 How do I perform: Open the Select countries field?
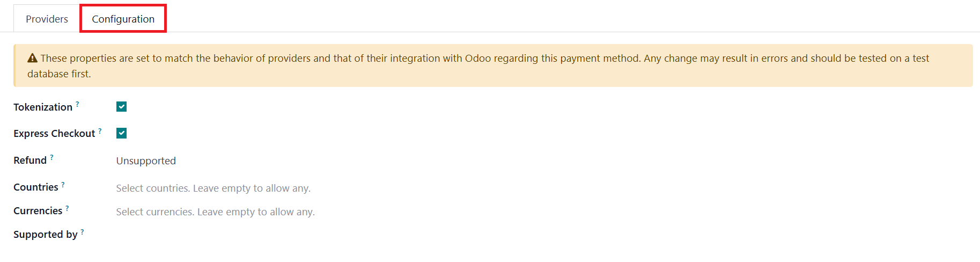[213, 188]
